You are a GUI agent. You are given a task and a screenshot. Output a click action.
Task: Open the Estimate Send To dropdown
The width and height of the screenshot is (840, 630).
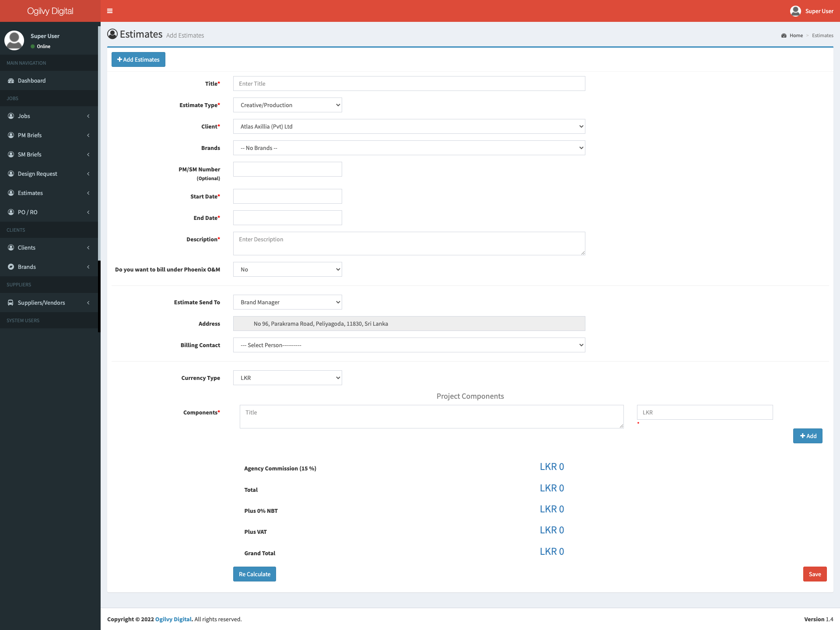(x=287, y=302)
